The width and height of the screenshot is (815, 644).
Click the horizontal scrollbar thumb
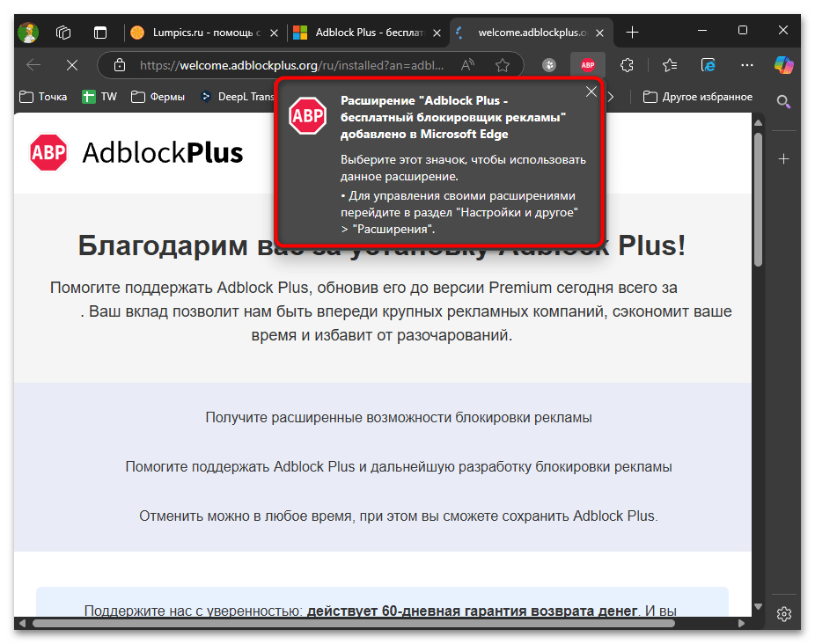coord(354,623)
